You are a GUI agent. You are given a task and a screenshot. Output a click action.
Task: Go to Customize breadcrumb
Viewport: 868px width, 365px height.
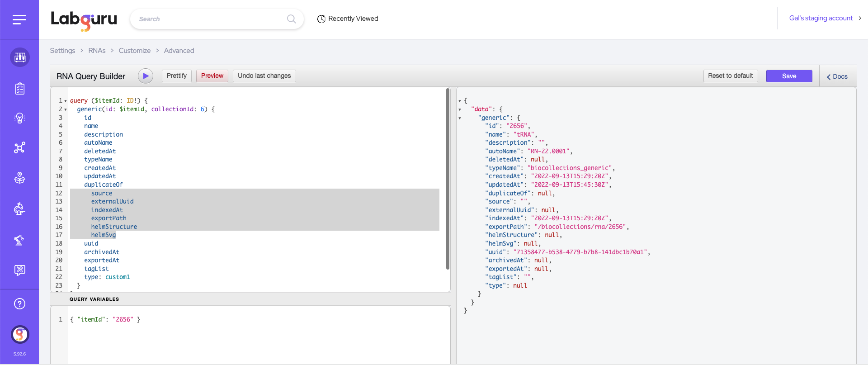(135, 51)
